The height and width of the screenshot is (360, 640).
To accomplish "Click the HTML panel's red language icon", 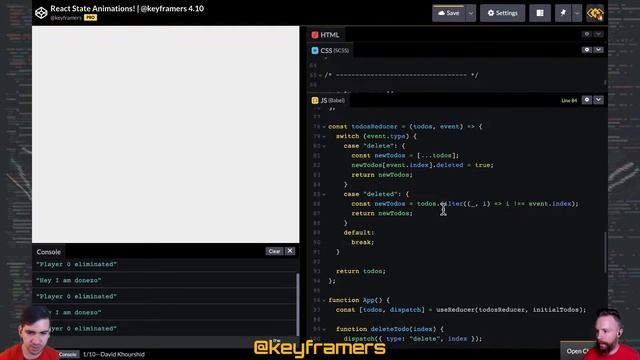I will point(315,35).
